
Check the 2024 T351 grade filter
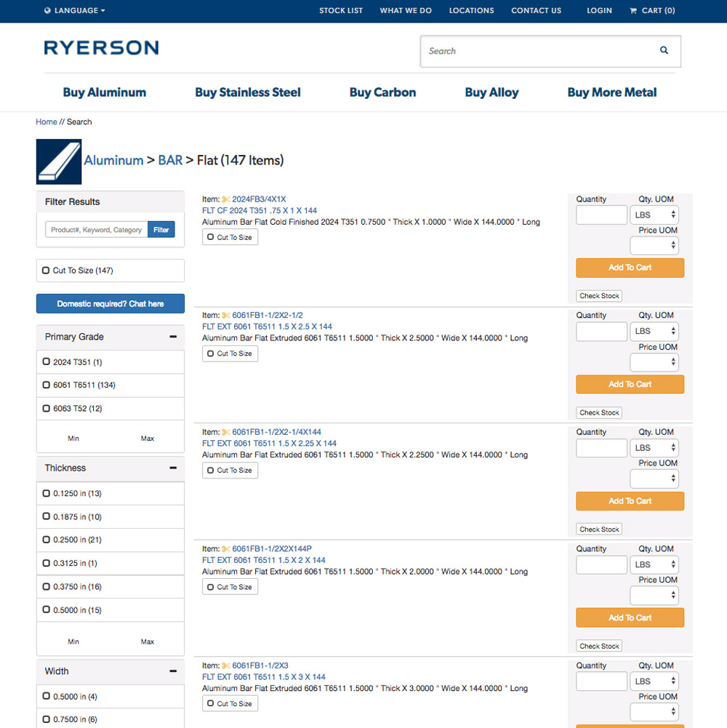click(x=46, y=361)
